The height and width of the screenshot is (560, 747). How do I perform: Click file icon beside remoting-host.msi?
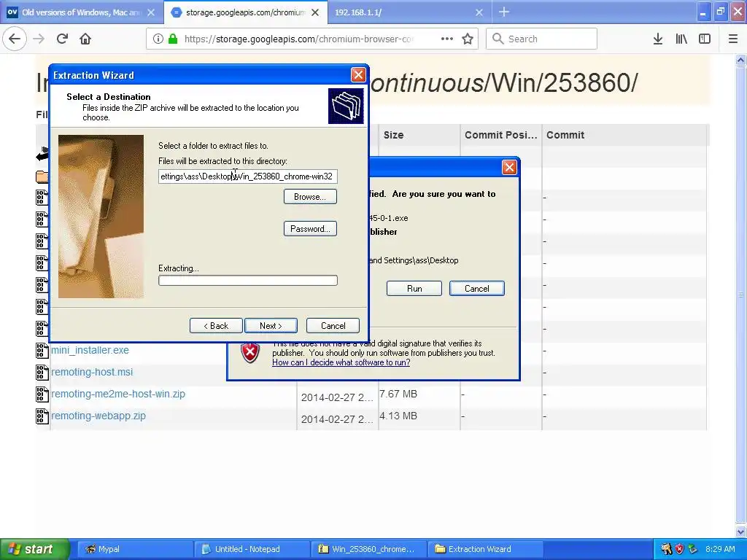click(x=42, y=373)
